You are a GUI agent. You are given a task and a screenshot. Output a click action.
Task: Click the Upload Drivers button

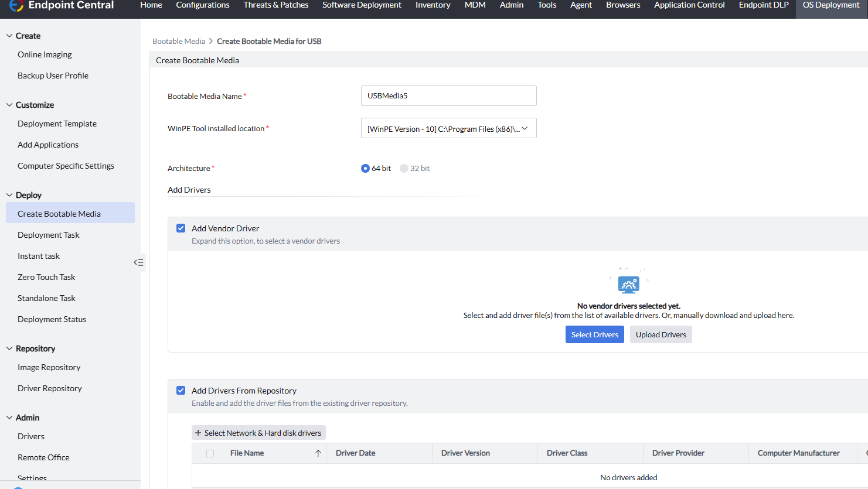point(661,334)
